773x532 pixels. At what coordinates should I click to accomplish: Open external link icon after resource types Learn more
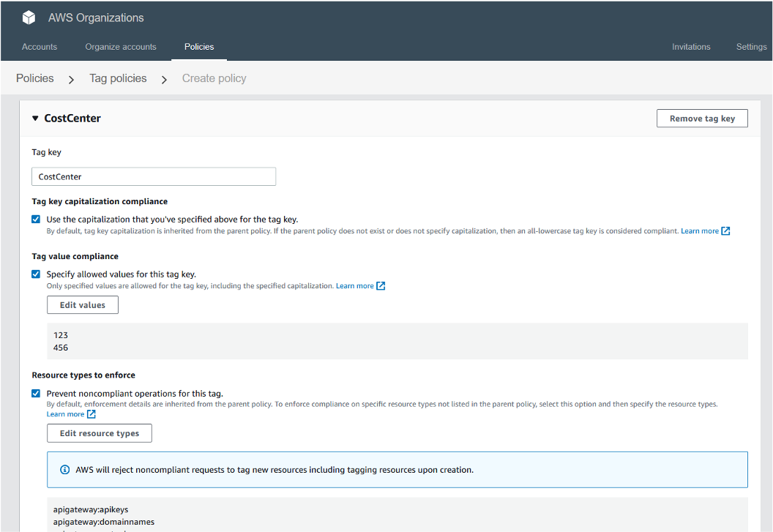(x=92, y=414)
